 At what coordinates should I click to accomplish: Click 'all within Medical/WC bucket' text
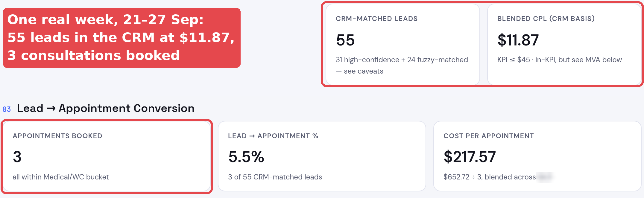(x=61, y=177)
